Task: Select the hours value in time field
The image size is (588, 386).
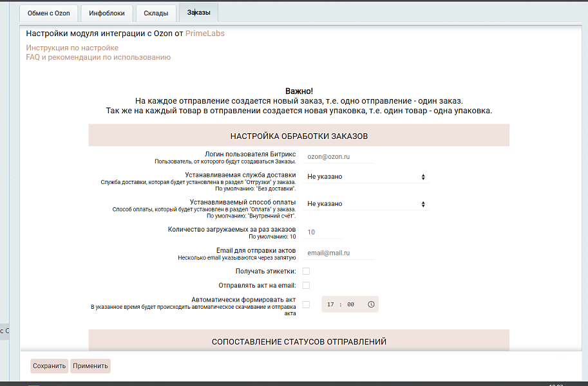Action: [330, 304]
